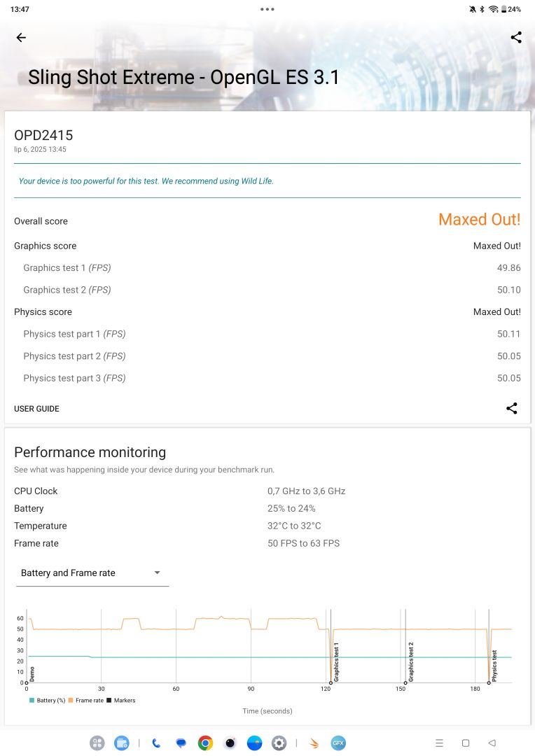Launch Chrome from the taskbar

205,743
